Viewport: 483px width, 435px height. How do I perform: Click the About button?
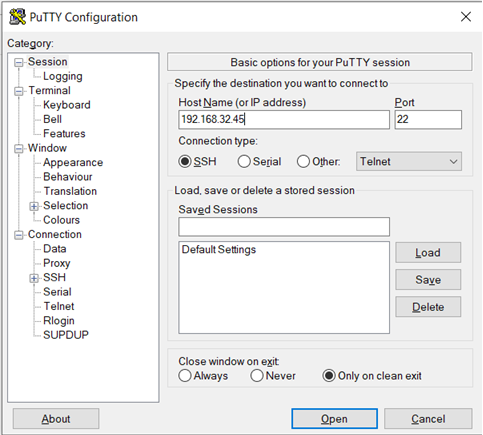pyautogui.click(x=56, y=419)
